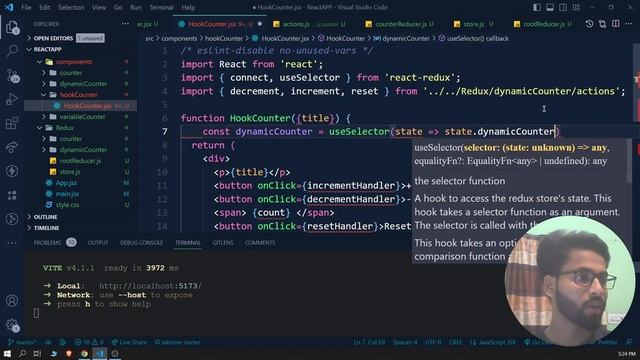The height and width of the screenshot is (360, 640).
Task: Split the editor right
Action: [616, 24]
